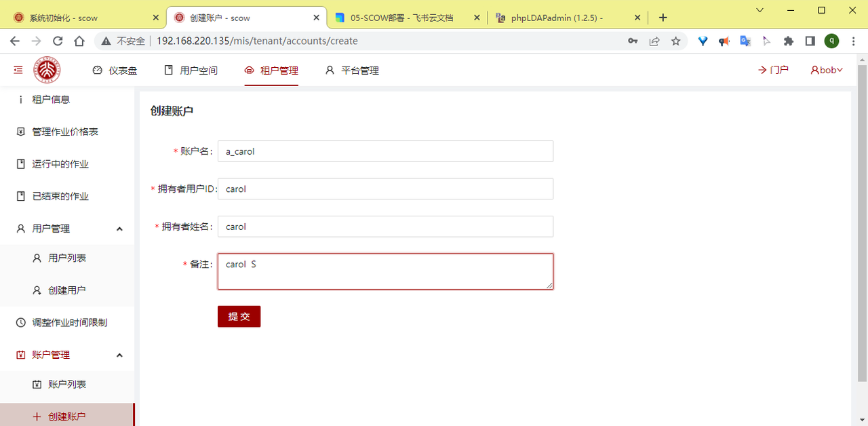Open 账户列表 in the sidebar
The width and height of the screenshot is (868, 426).
[66, 385]
